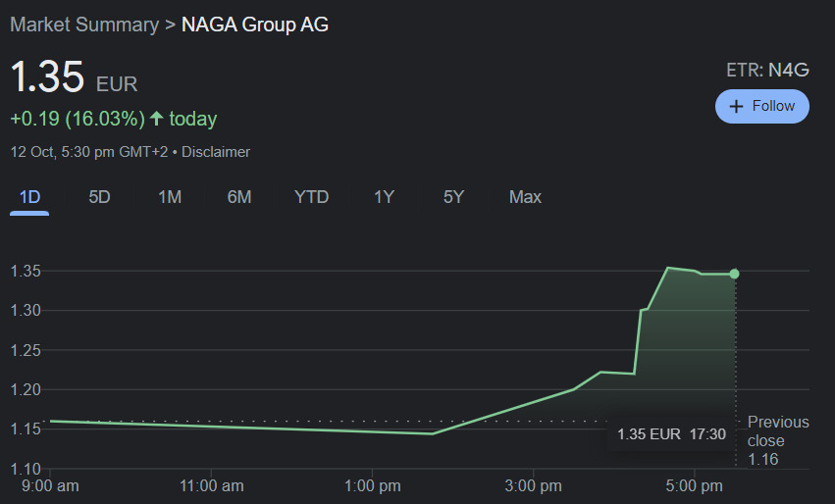Switch to the 1Y range tab
The width and height of the screenshot is (835, 504).
pos(384,197)
